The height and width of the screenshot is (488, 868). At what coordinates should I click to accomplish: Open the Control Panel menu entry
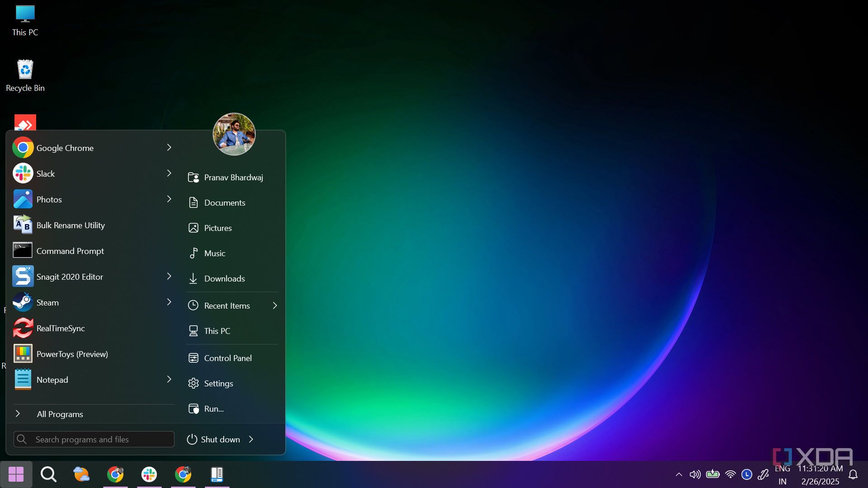(x=227, y=358)
